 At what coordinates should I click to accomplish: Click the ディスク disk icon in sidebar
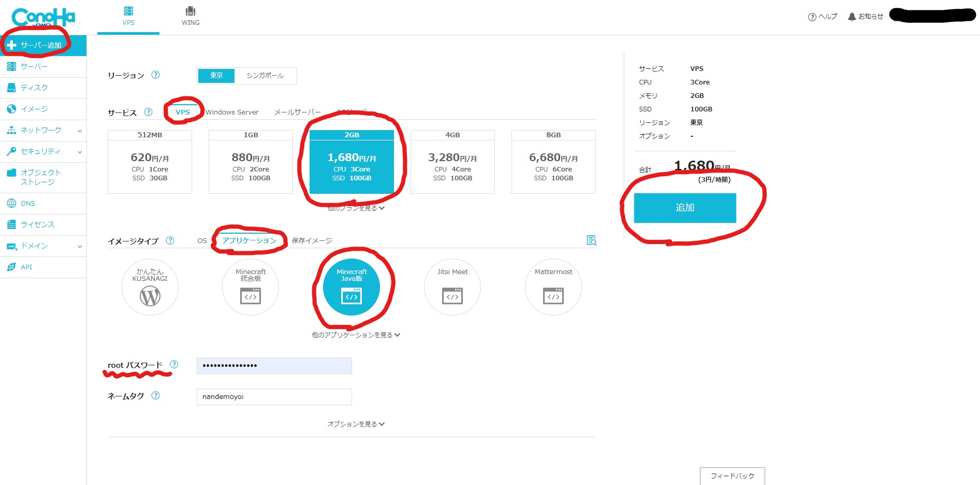(11, 88)
